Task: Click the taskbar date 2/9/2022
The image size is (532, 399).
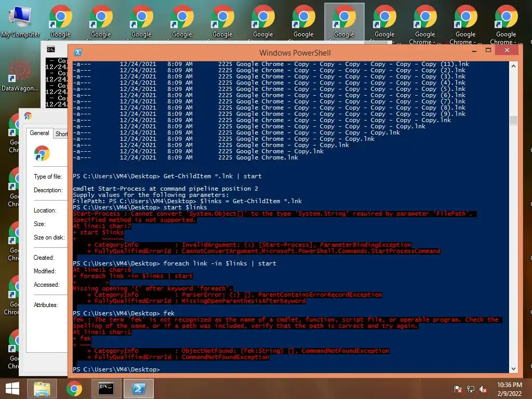Action: 509,394
